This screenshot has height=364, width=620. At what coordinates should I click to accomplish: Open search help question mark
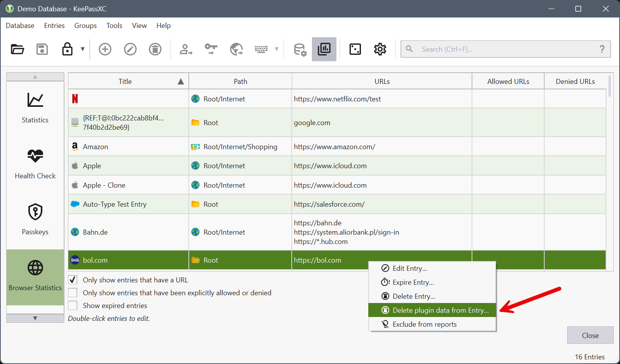tap(602, 49)
